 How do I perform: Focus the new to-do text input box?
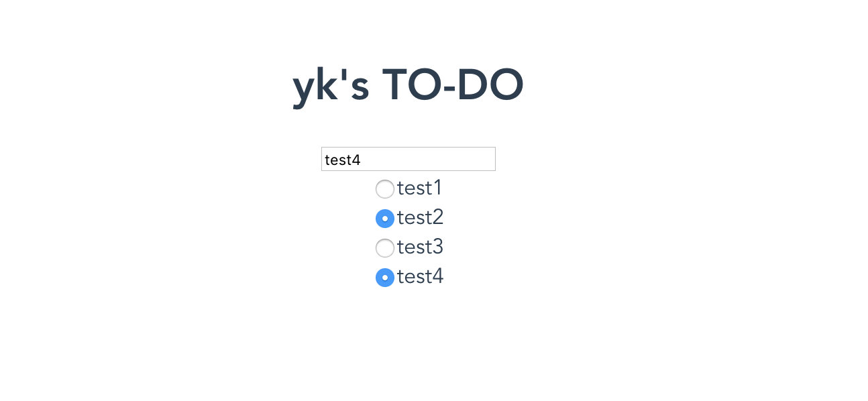(x=408, y=159)
